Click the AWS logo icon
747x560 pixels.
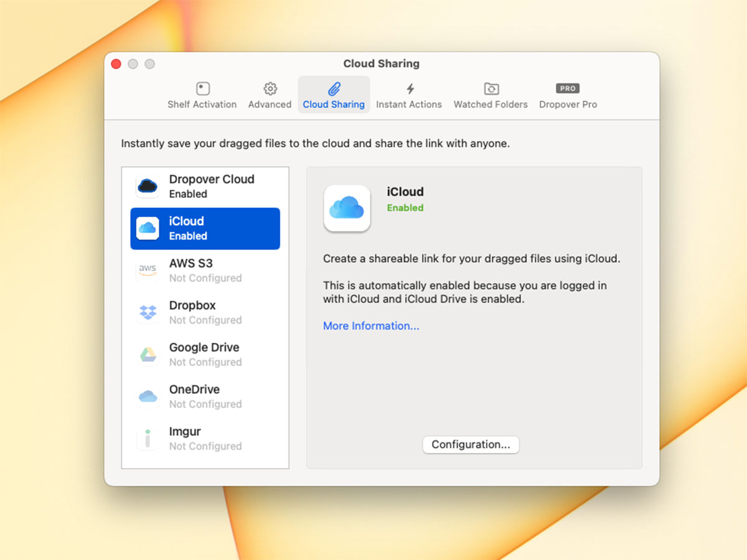click(148, 270)
